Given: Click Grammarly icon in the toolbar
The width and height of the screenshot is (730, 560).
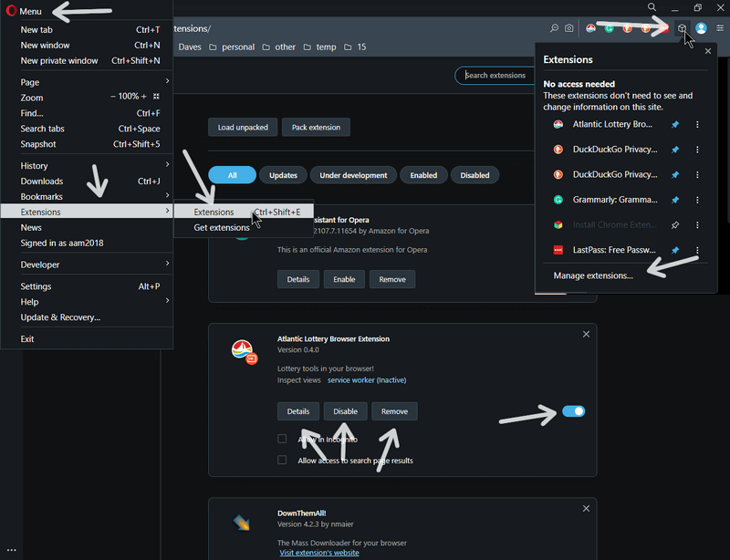Looking at the screenshot, I should point(609,28).
